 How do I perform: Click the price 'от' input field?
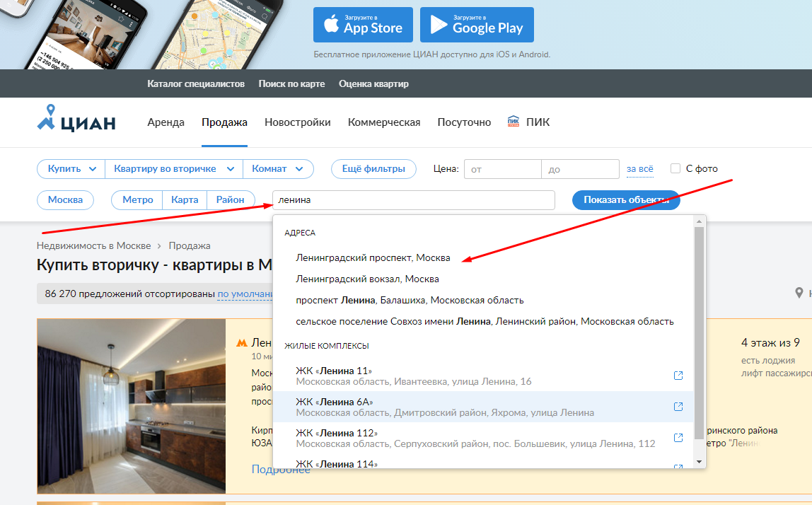coord(503,169)
